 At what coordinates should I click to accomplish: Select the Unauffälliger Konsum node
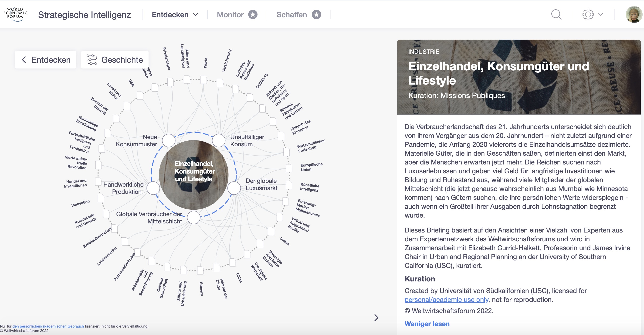219,140
